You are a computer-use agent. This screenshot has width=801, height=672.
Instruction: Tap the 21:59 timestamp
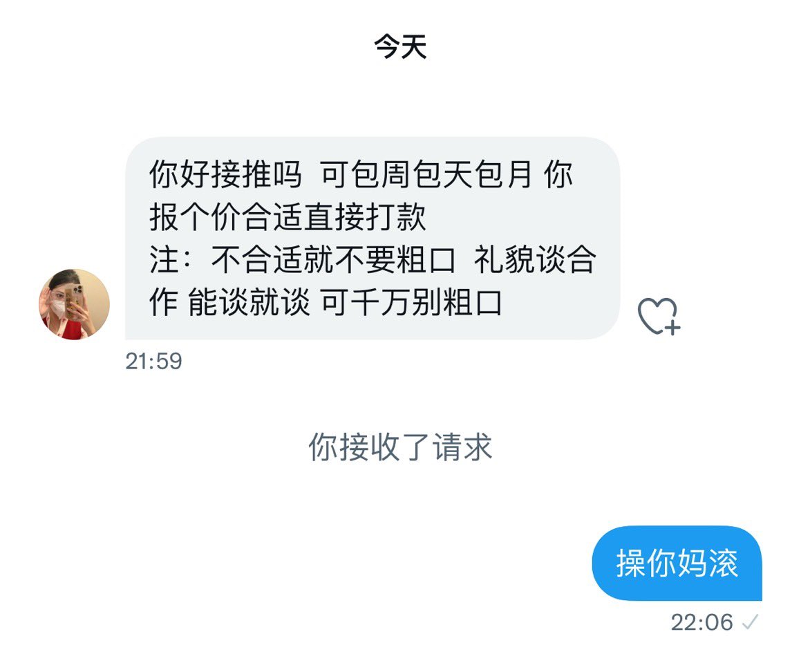pyautogui.click(x=153, y=362)
